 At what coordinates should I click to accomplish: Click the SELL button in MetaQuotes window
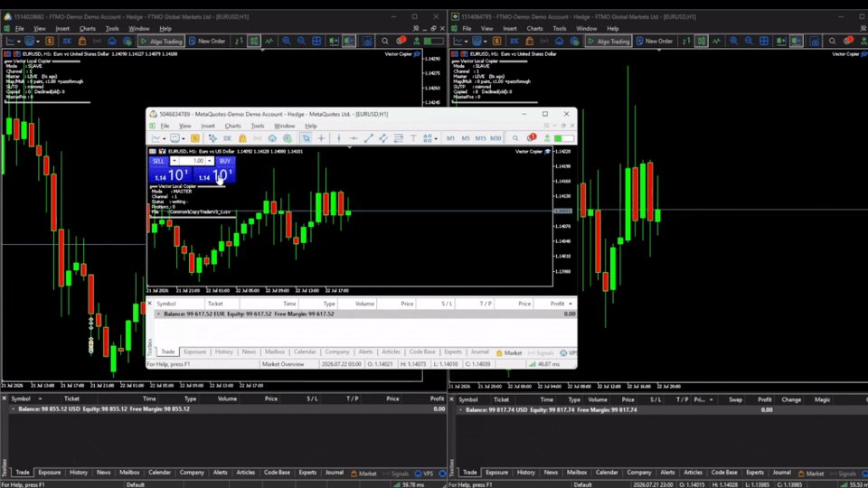[158, 161]
